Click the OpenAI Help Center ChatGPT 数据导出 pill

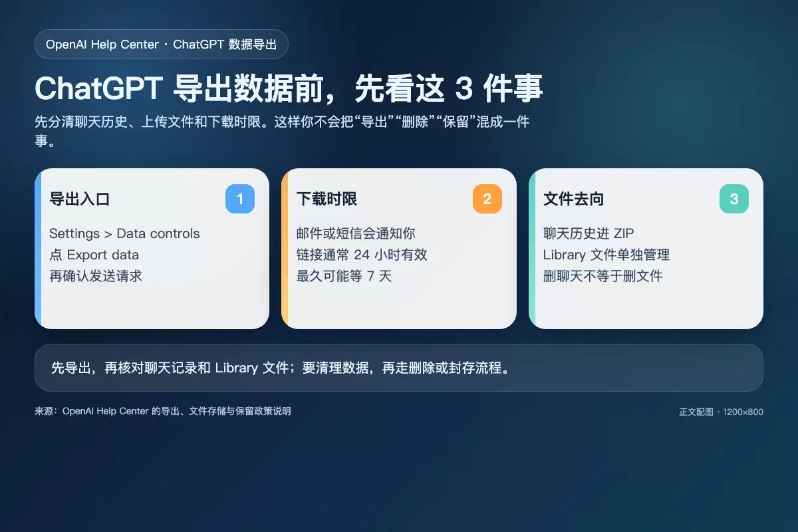point(162,45)
